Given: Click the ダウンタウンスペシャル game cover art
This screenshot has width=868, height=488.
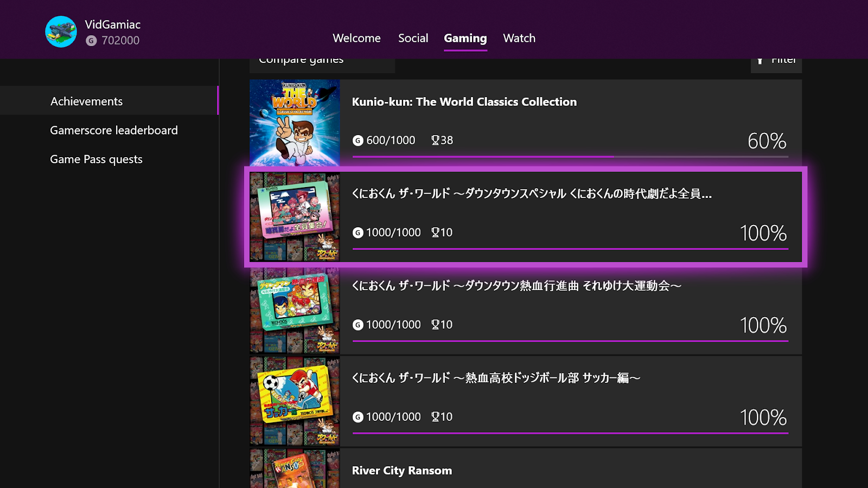Looking at the screenshot, I should click(295, 217).
